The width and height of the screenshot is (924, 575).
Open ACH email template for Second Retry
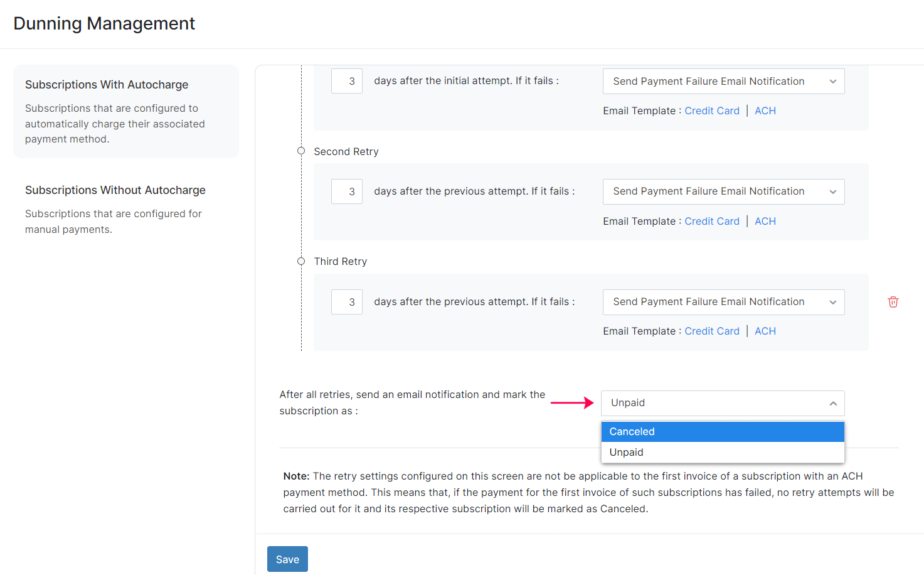[765, 222]
